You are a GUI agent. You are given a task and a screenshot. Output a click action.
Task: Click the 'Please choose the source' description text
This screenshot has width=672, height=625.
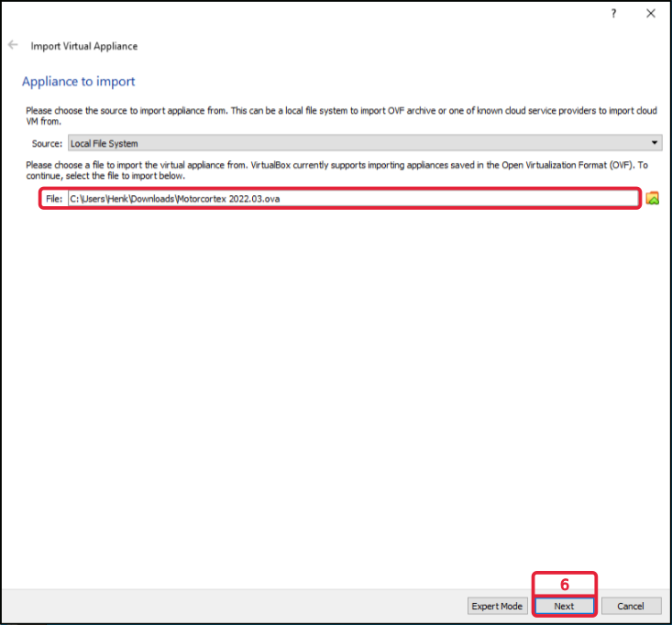point(341,115)
